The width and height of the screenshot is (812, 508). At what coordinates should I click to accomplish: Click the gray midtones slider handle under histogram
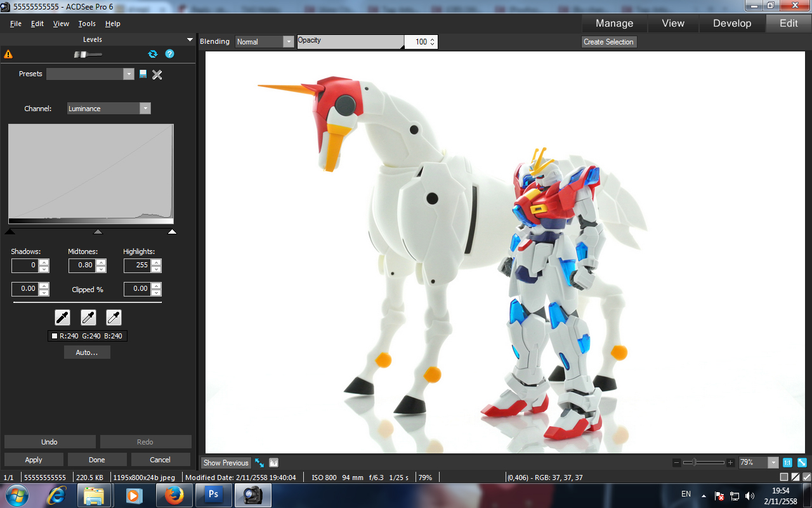98,231
